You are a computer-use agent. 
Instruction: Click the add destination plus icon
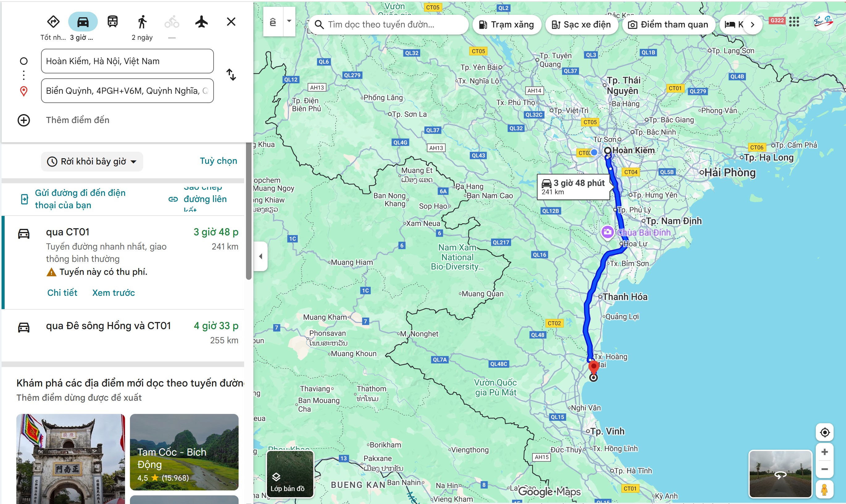(24, 120)
